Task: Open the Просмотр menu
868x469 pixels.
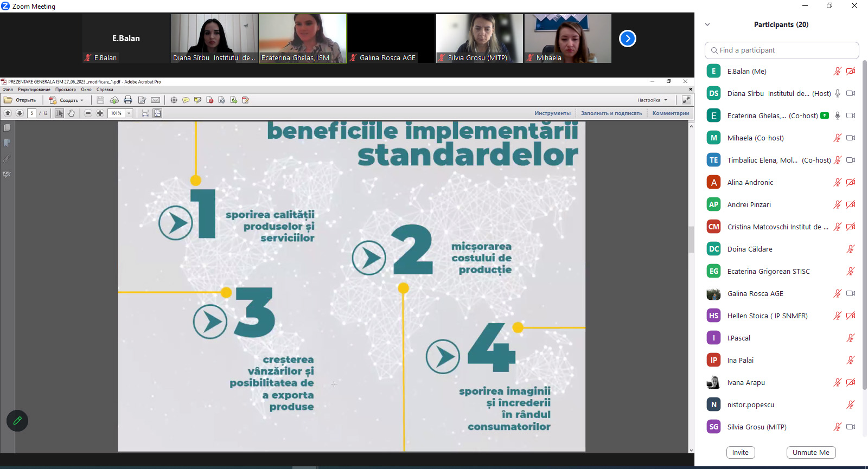Action: coord(66,89)
